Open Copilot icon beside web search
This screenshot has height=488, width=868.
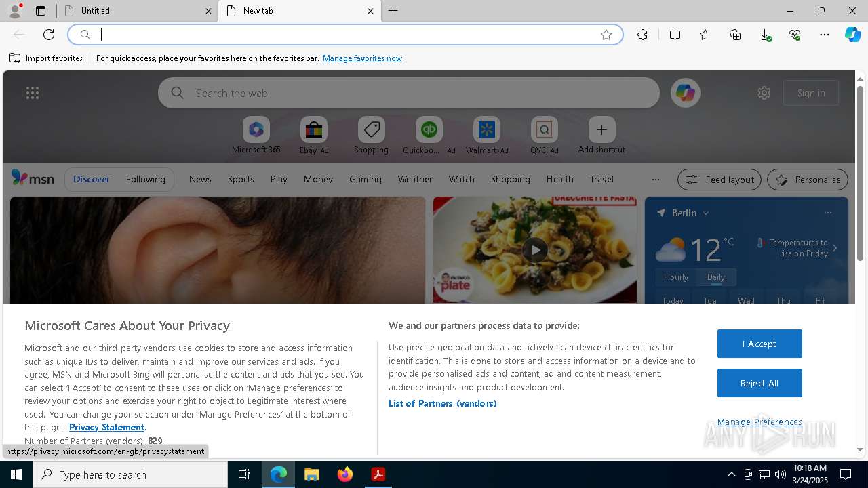point(686,93)
